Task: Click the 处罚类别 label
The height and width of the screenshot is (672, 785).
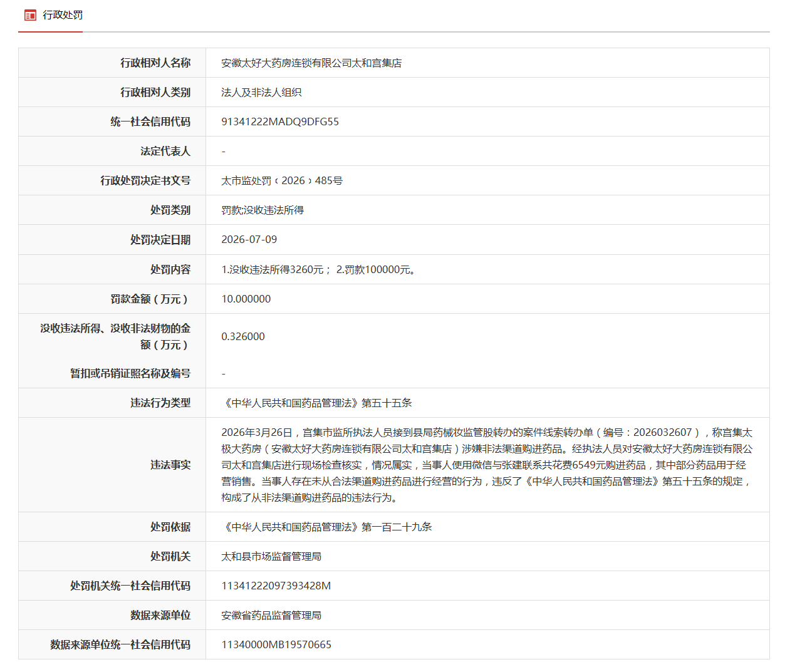Action: tap(170, 210)
